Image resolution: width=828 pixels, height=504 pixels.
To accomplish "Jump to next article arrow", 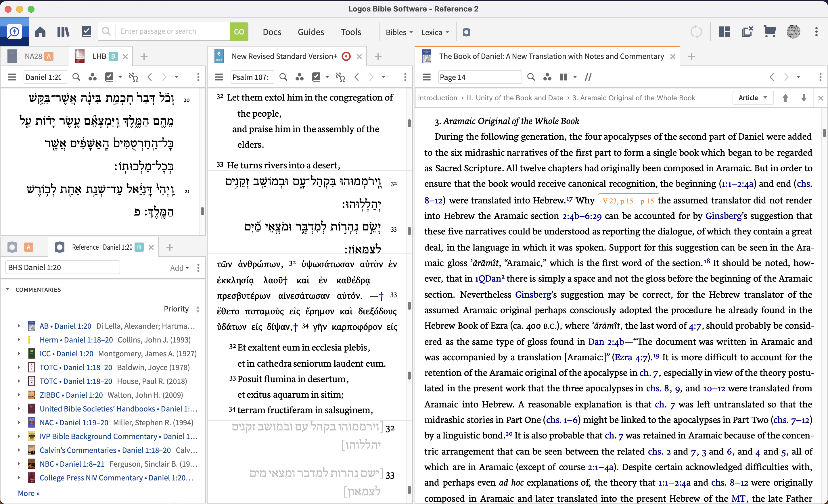I will pos(804,98).
